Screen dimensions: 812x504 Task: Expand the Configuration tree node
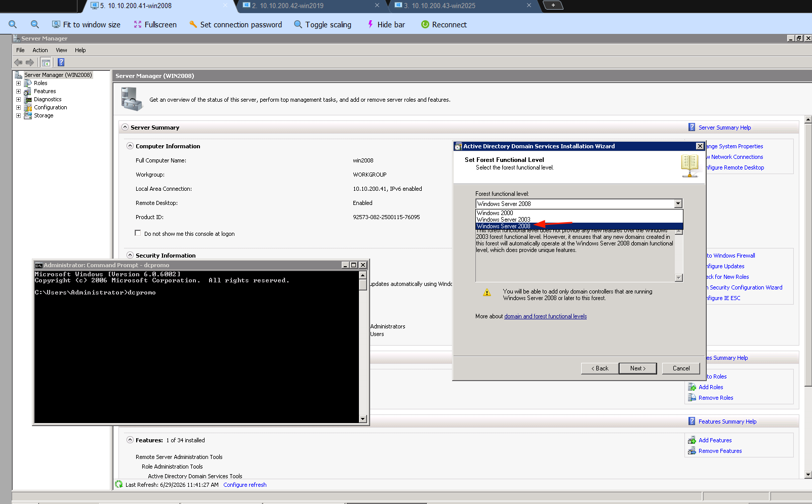pyautogui.click(x=18, y=107)
